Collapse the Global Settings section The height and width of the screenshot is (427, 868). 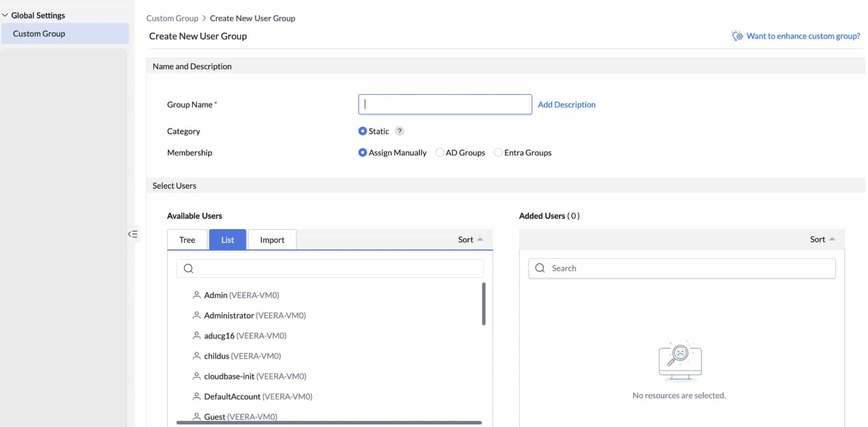[x=5, y=15]
